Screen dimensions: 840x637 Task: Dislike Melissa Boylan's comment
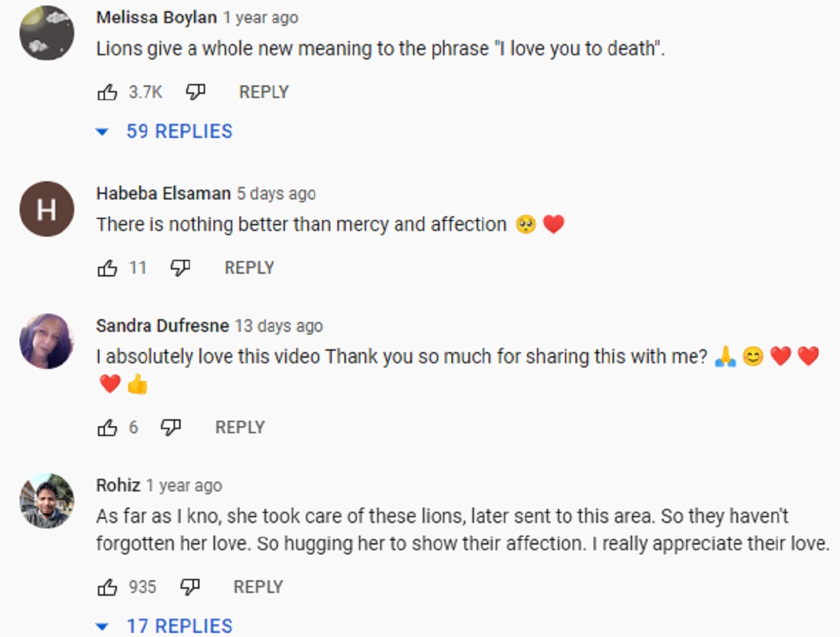pyautogui.click(x=195, y=92)
